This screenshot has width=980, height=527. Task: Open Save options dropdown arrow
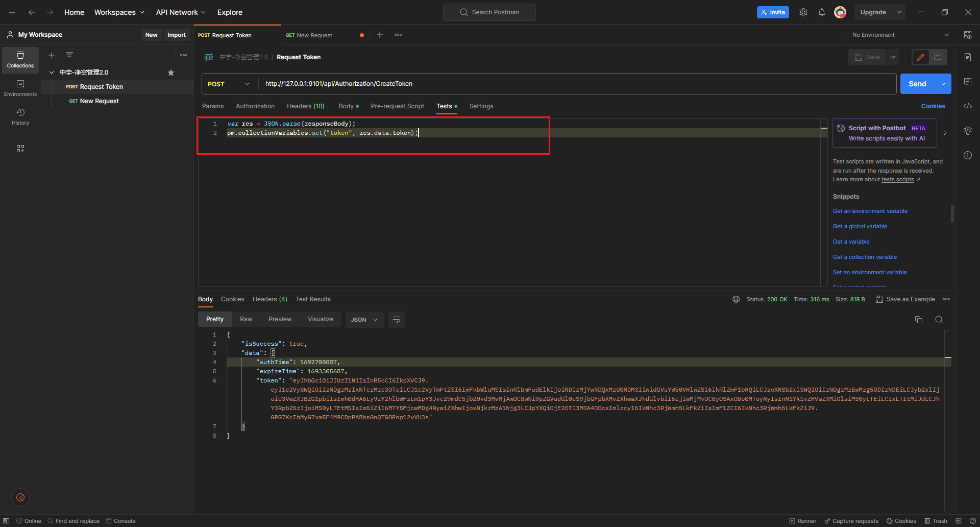(893, 57)
